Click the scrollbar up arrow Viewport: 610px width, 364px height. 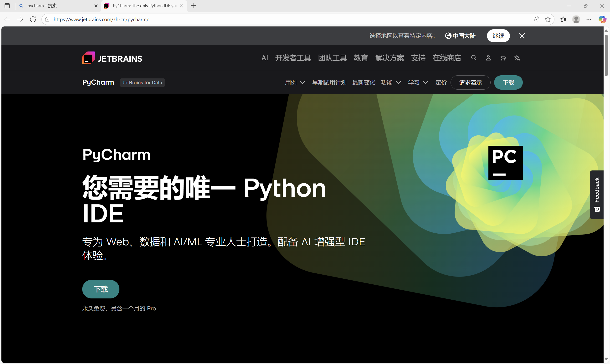(606, 31)
